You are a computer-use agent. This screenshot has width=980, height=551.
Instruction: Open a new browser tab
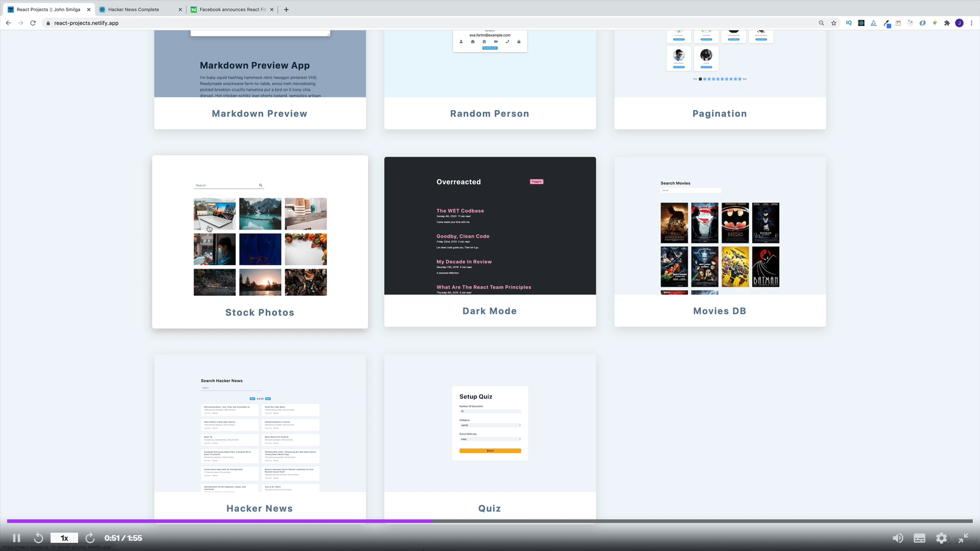pos(286,9)
